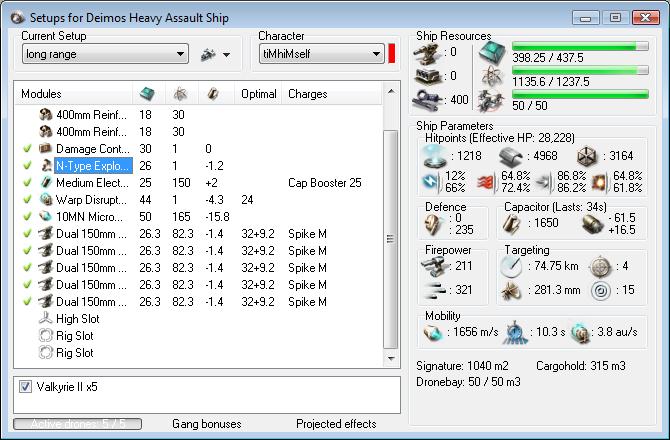Viewport: 670px width, 440px height.
Task: Click the volley damage icon showing 321
Action: click(435, 290)
